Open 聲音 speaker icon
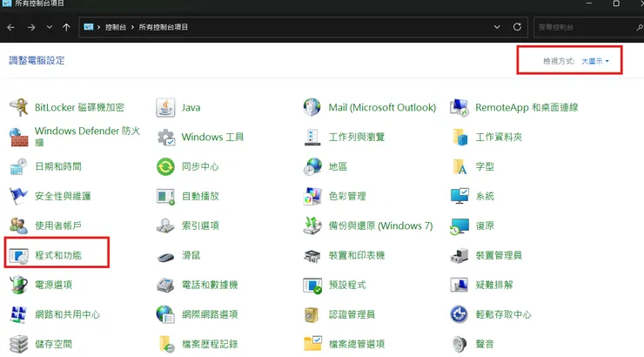This screenshot has width=644, height=357. pyautogui.click(x=460, y=344)
